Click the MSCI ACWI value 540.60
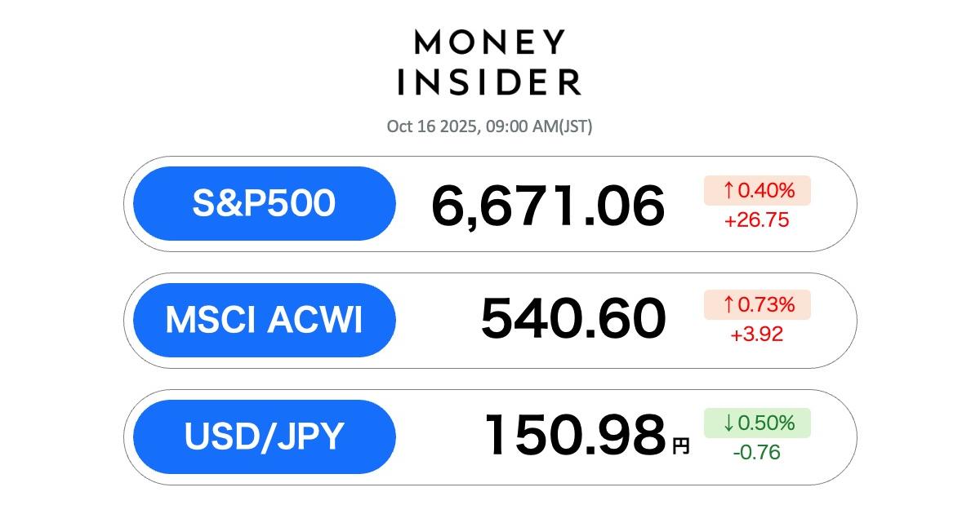 [572, 320]
